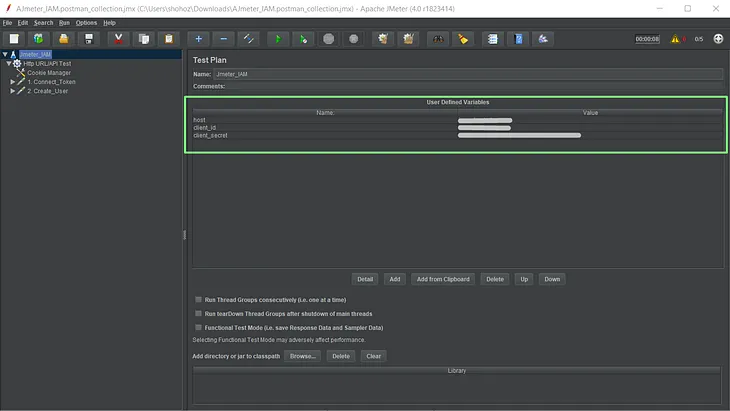Enable Run Thread Groups consecutively checkbox
The height and width of the screenshot is (411, 730).
pos(198,300)
